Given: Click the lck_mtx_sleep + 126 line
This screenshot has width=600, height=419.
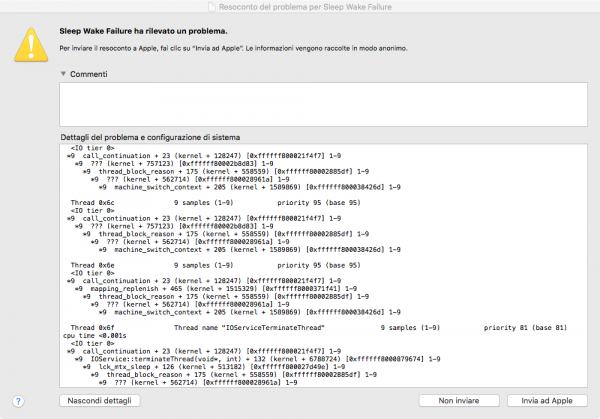Looking at the screenshot, I should tap(214, 367).
